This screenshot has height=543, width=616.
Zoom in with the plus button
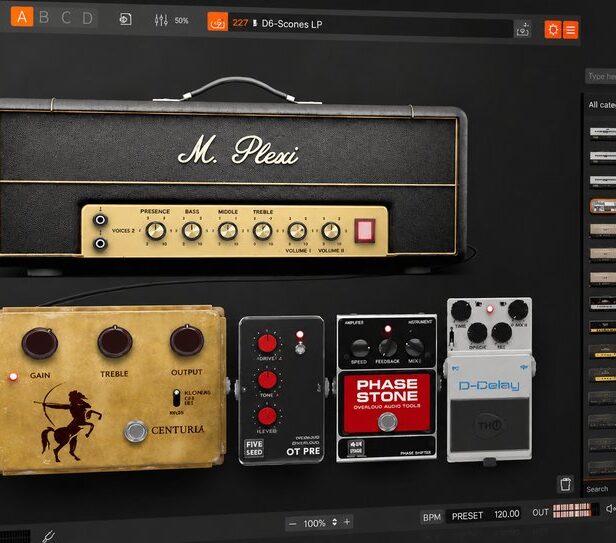[347, 522]
